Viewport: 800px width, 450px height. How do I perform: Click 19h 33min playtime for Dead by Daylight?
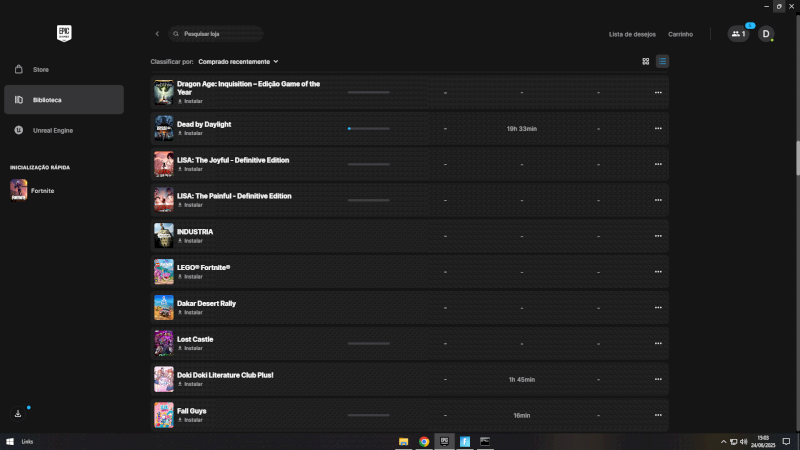tap(521, 129)
